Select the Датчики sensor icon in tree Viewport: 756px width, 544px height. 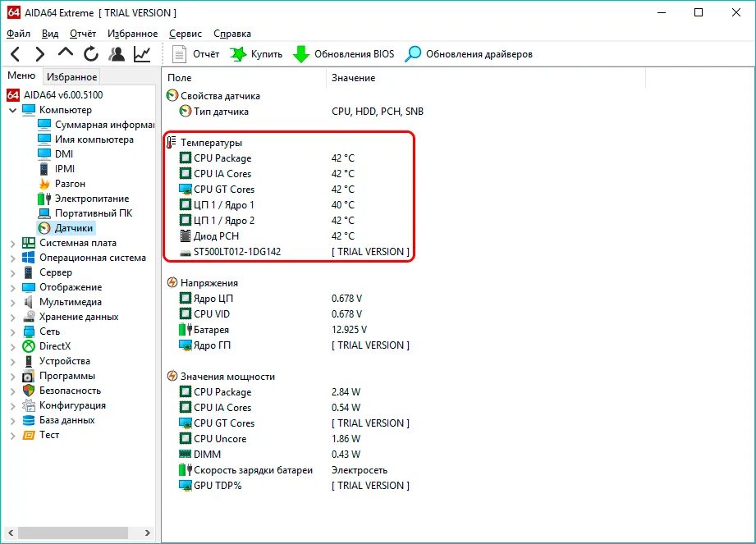(44, 228)
